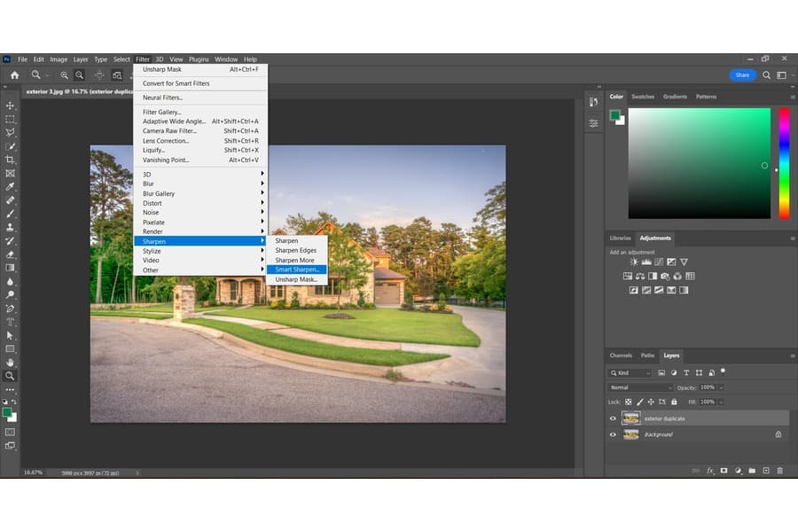Viewport: 798px width, 532px height.
Task: Expand the Distort submenu
Action: [200, 203]
